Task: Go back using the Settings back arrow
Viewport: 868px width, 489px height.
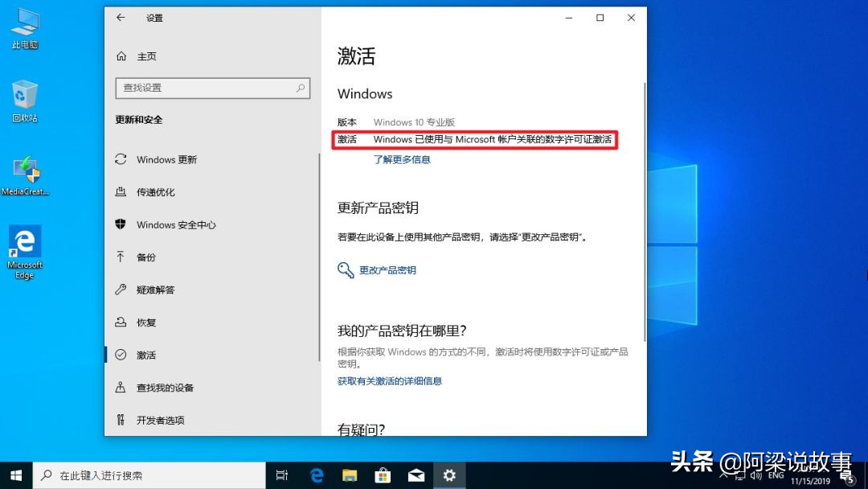Action: point(120,18)
